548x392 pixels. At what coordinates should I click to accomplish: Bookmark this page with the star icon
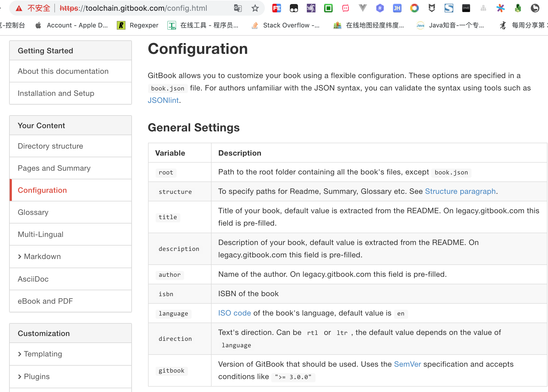coord(255,8)
